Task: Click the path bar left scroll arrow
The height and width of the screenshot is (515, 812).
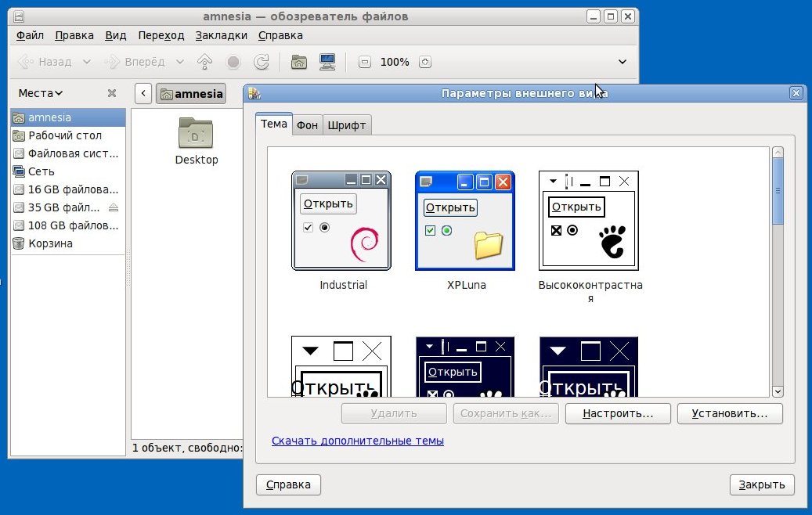Action: click(143, 94)
